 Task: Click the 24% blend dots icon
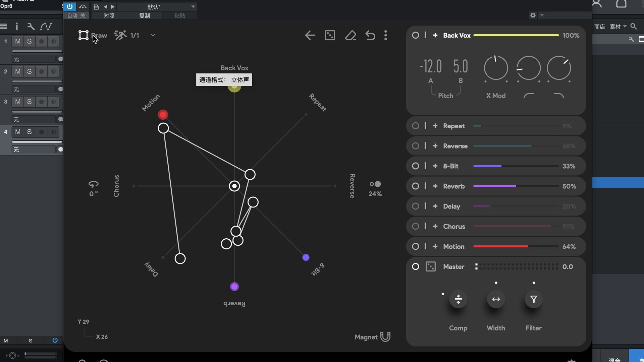click(375, 184)
